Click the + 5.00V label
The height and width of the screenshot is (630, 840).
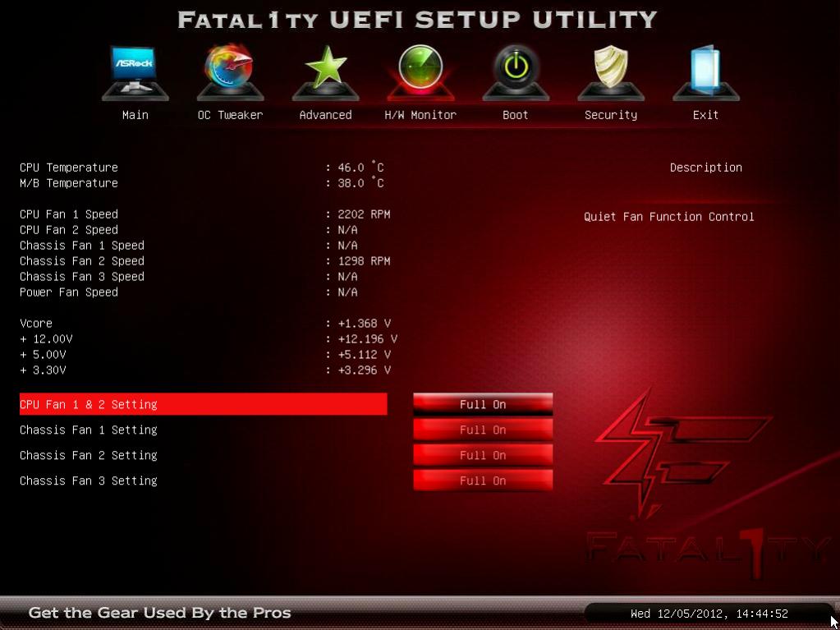tap(43, 355)
